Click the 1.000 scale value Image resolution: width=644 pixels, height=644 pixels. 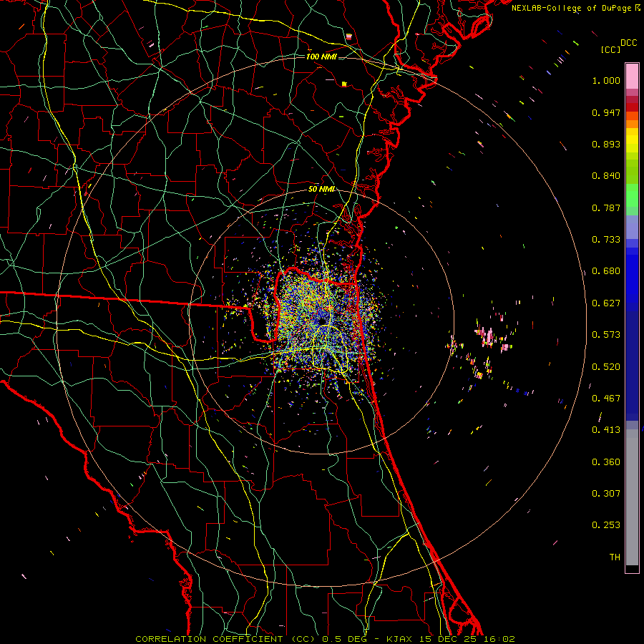[606, 80]
